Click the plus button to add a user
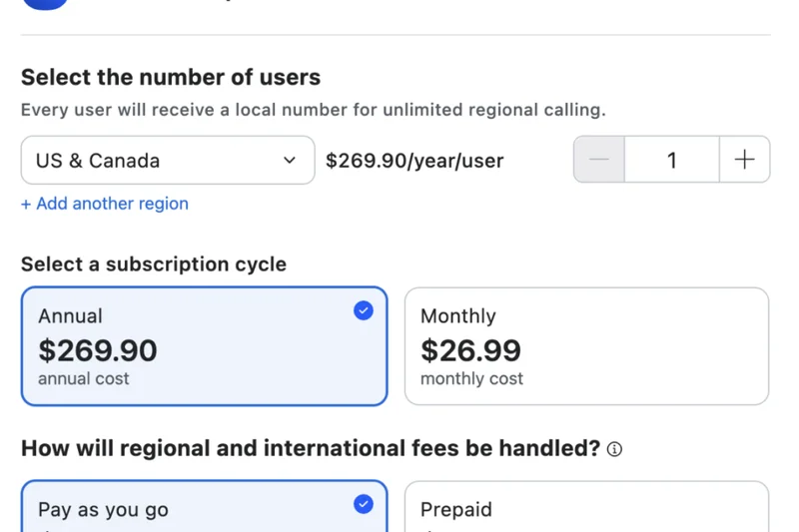799x532 pixels. pos(744,160)
